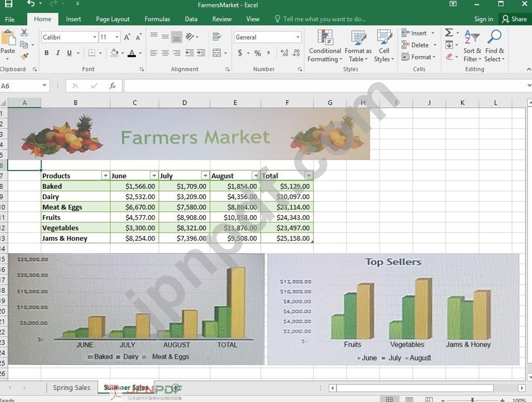
Task: Toggle Bold formatting
Action: click(46, 53)
